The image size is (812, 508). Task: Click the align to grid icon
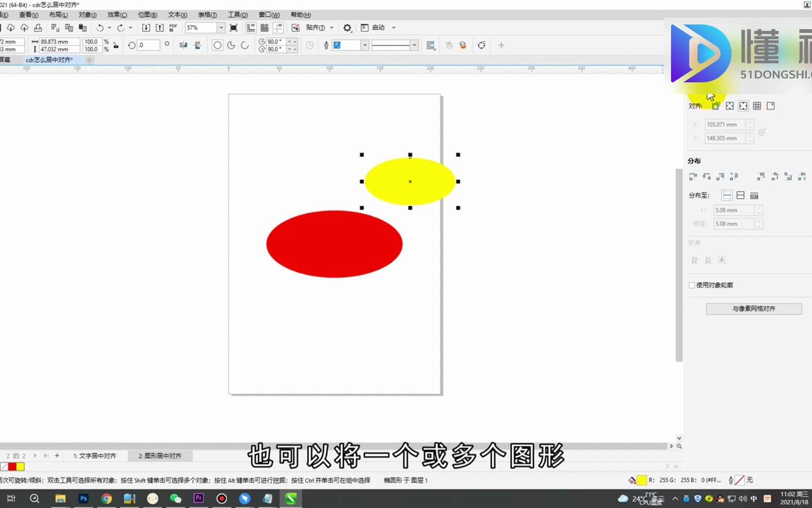click(x=757, y=106)
